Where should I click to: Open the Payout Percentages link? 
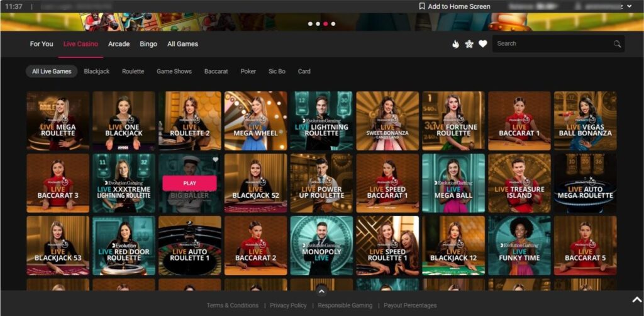click(410, 305)
